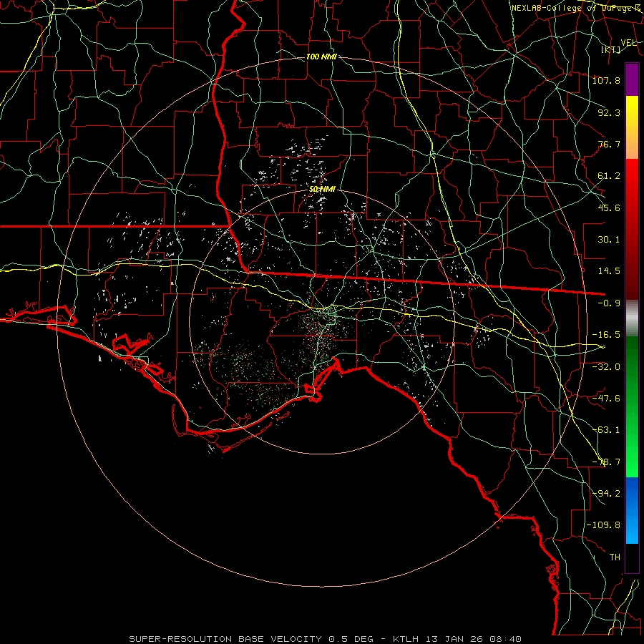Click the -16.5 velocity scale value

click(606, 335)
